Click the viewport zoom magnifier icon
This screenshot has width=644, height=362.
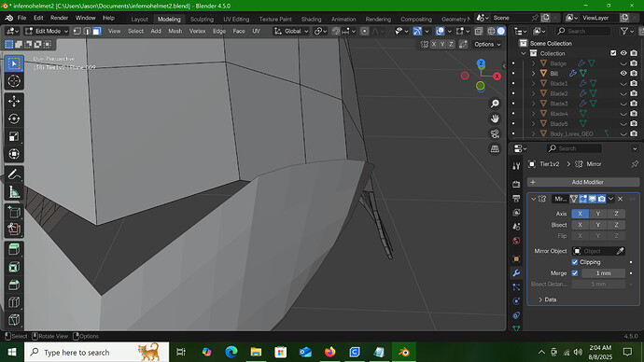tap(495, 104)
